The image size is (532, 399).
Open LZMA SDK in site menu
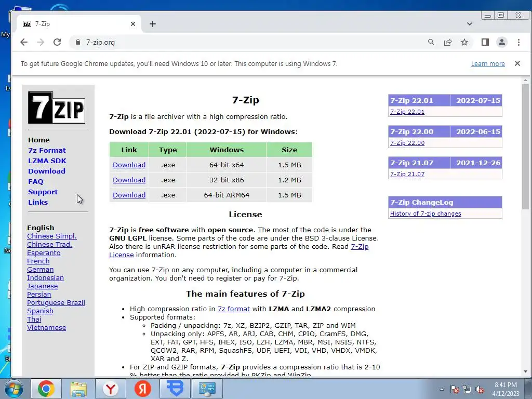tap(47, 161)
